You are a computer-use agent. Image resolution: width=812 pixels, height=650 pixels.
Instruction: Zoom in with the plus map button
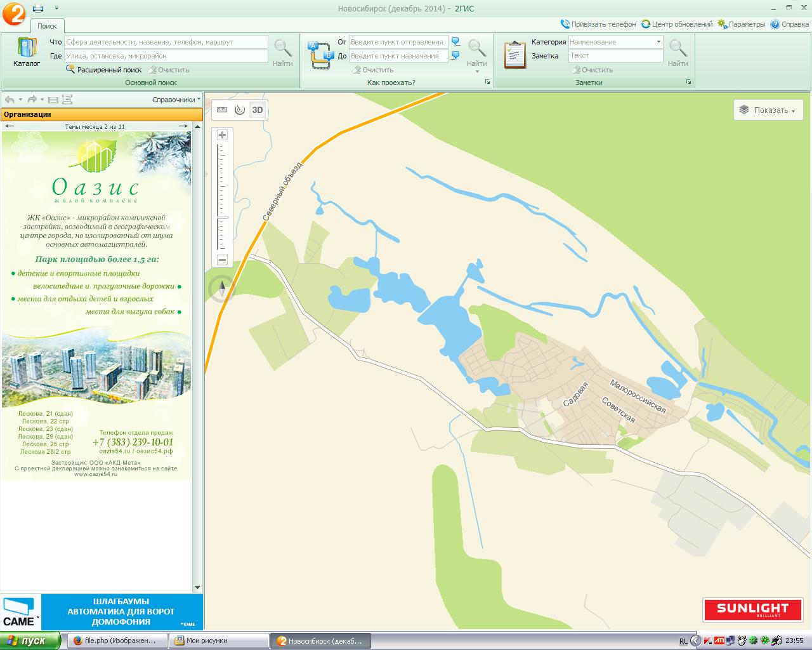pos(222,135)
